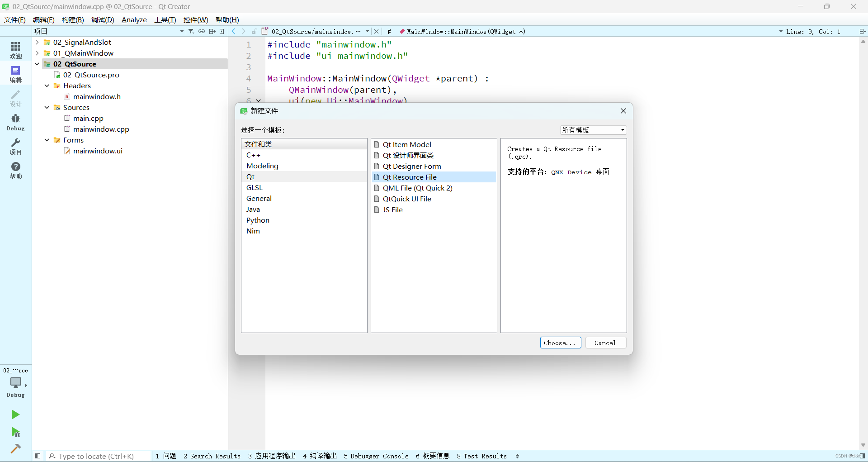Open the Analyze menu

pyautogui.click(x=134, y=19)
